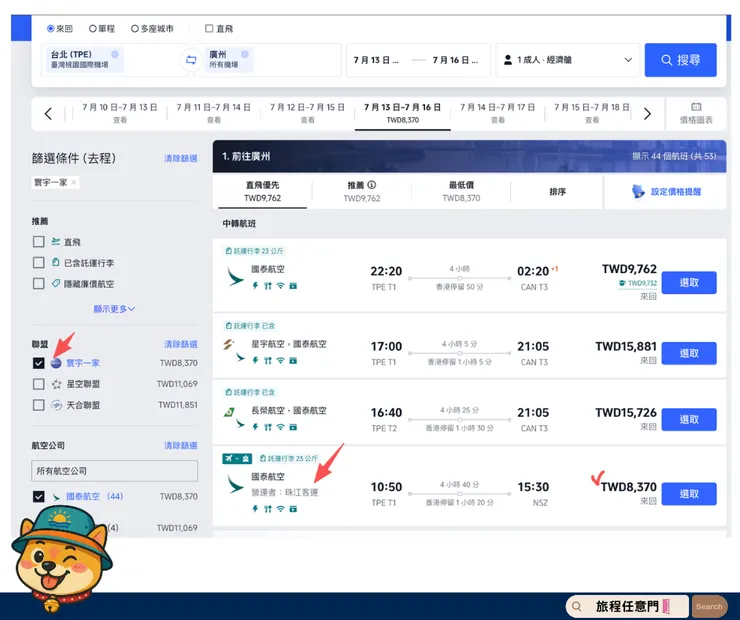Open the 7月13日 departure date field

(x=377, y=60)
